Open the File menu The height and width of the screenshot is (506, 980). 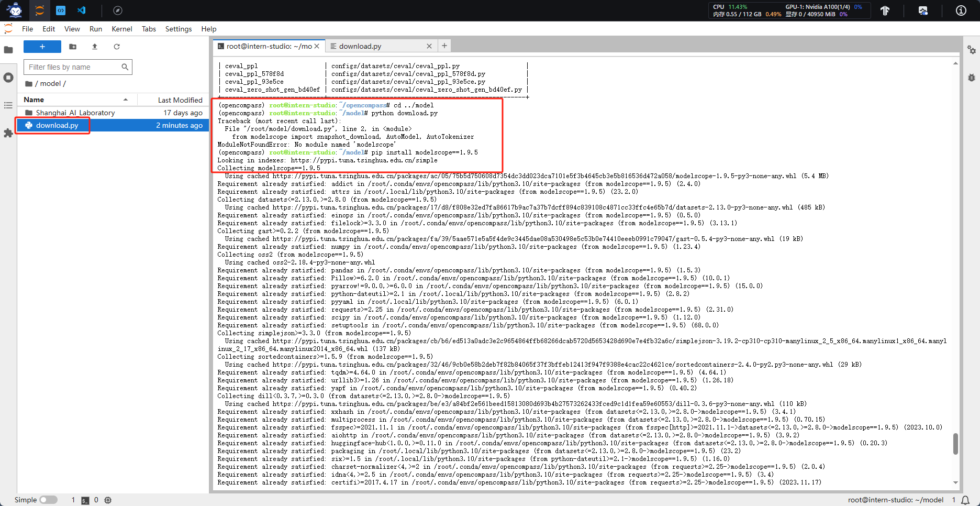click(x=27, y=29)
